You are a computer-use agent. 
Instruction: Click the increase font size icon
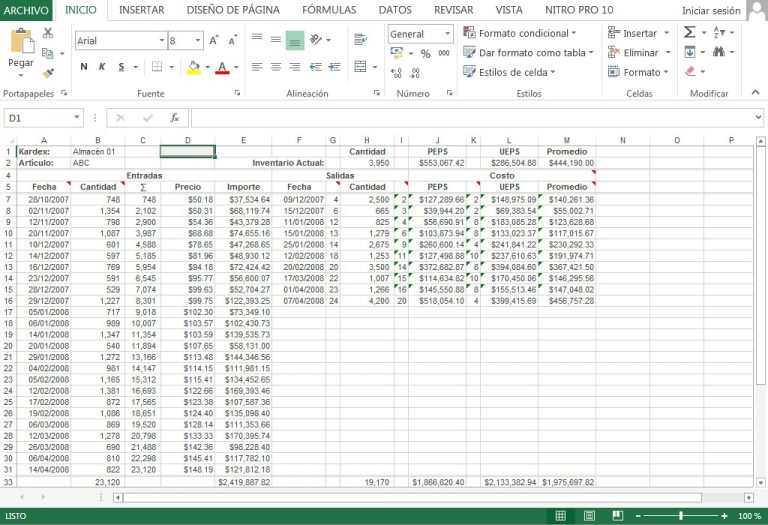214,41
